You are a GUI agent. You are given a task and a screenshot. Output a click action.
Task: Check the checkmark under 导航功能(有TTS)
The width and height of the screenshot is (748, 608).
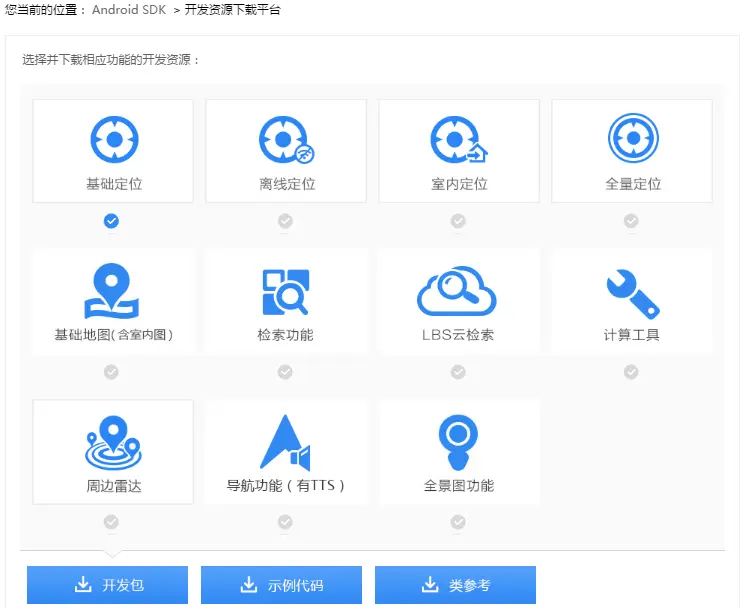pos(285,522)
